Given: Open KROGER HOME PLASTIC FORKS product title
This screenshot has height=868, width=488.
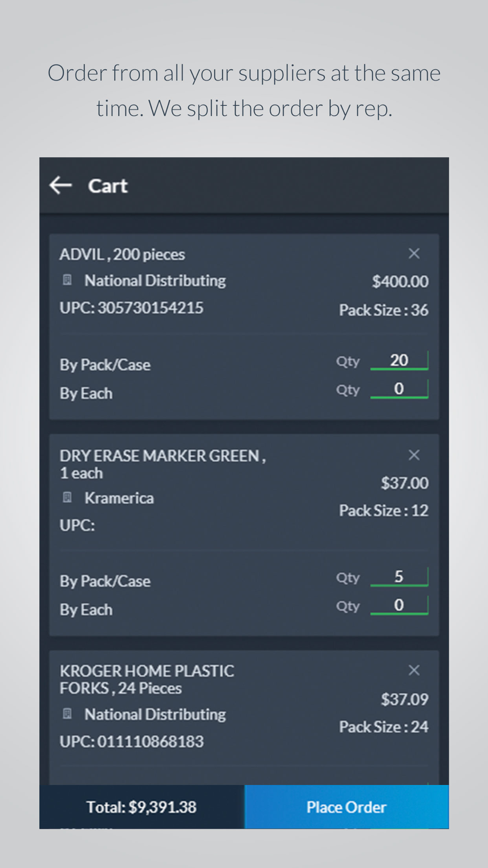Looking at the screenshot, I should 147,680.
